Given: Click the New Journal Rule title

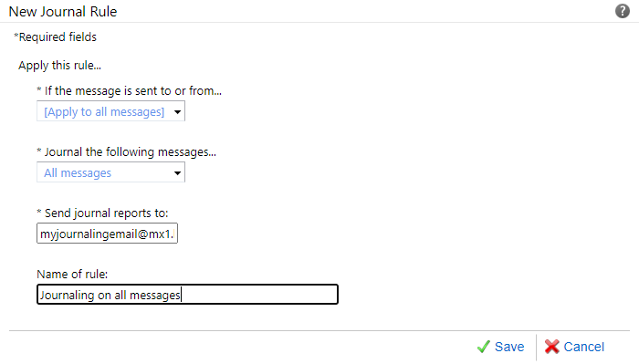Looking at the screenshot, I should tap(63, 11).
